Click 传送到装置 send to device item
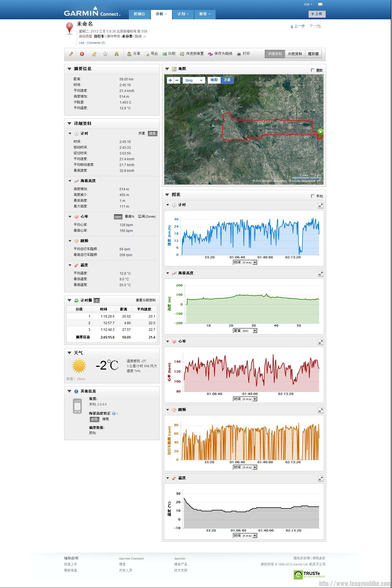This screenshot has height=588, width=392. [192, 54]
